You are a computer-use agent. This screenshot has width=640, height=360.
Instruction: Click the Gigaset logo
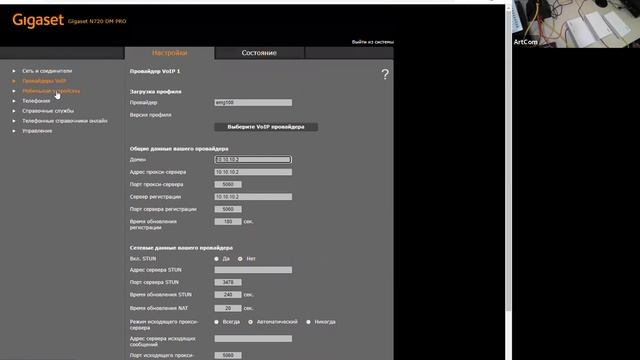(38, 20)
